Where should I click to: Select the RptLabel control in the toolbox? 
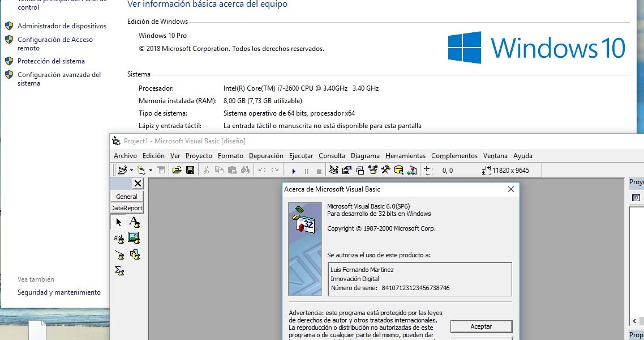pyautogui.click(x=134, y=222)
